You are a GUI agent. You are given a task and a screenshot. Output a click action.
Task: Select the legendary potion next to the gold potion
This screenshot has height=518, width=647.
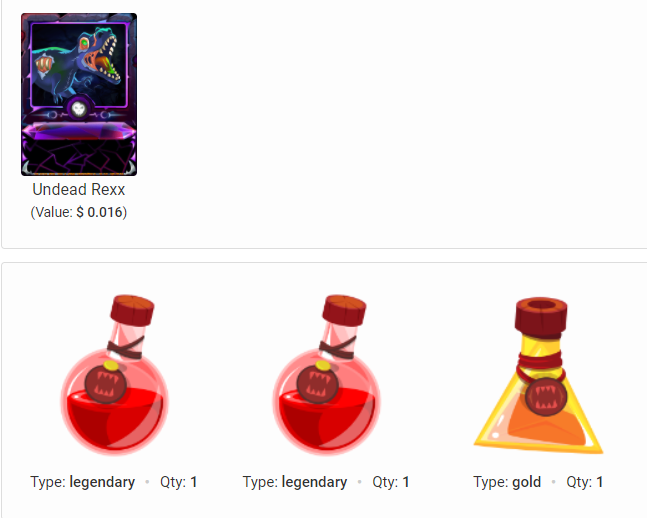pos(326,375)
